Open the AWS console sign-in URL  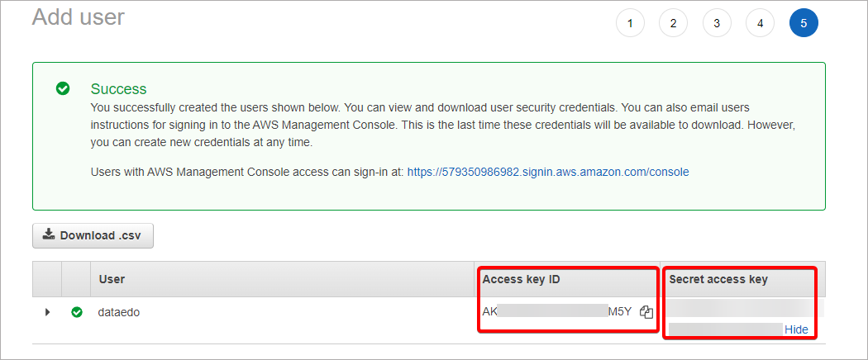[x=548, y=172]
